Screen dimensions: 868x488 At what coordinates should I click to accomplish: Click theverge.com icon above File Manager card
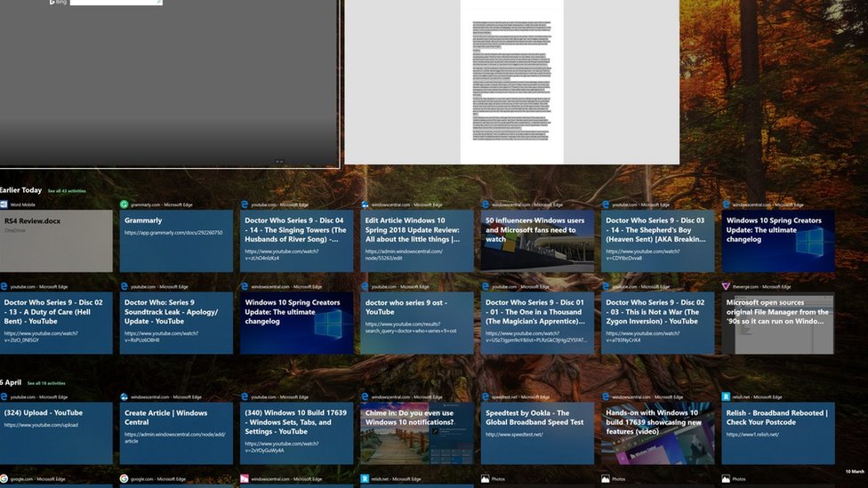[726, 286]
